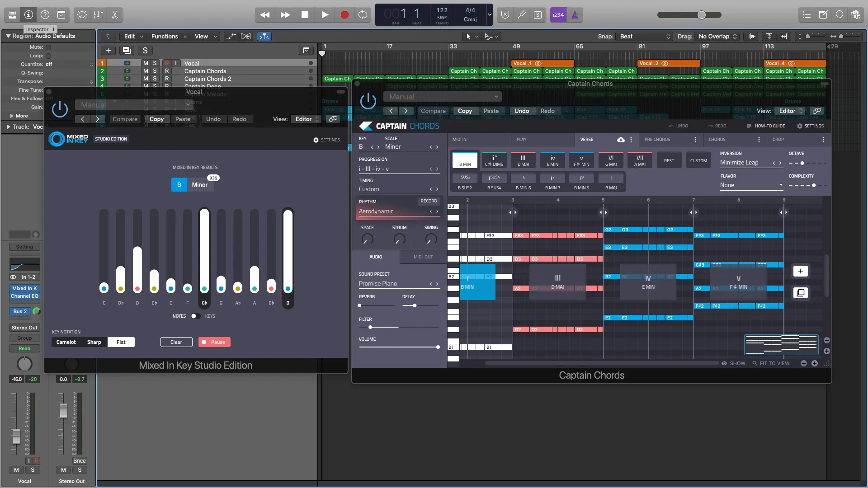The image size is (868, 488).
Task: Click the add chord plus button
Action: 800,271
